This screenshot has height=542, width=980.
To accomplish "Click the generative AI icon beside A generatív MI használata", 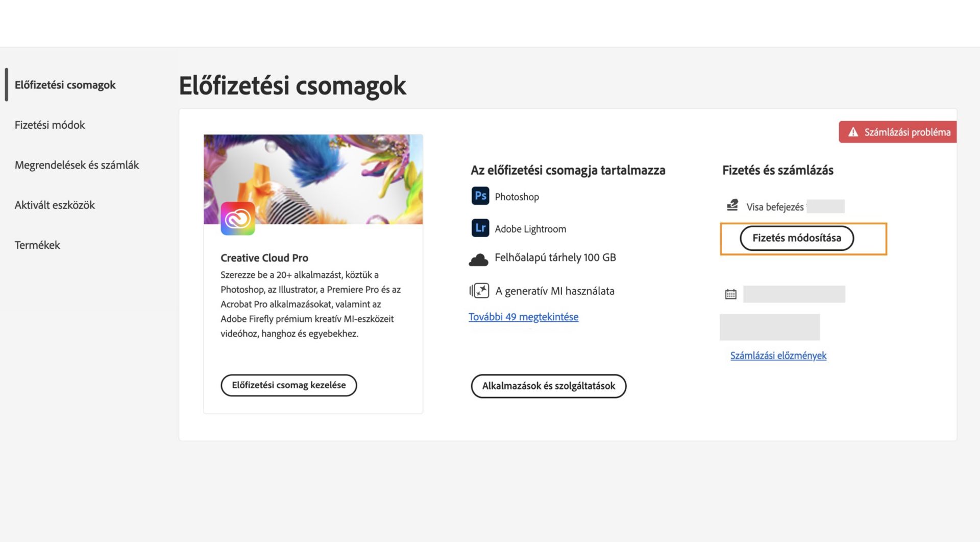I will point(478,291).
